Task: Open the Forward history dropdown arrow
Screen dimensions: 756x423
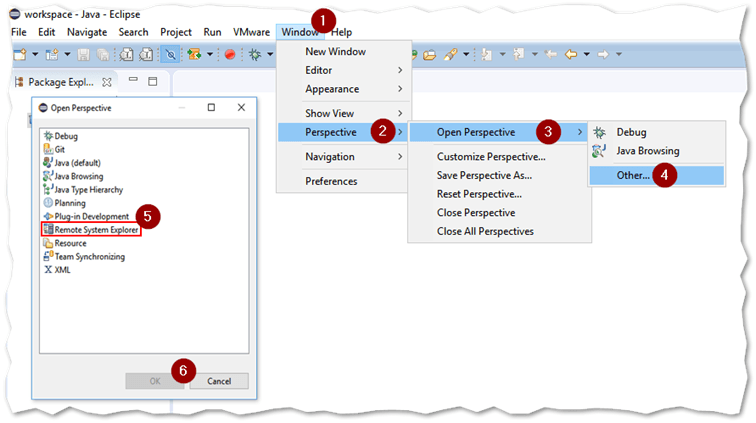Action: (x=619, y=55)
